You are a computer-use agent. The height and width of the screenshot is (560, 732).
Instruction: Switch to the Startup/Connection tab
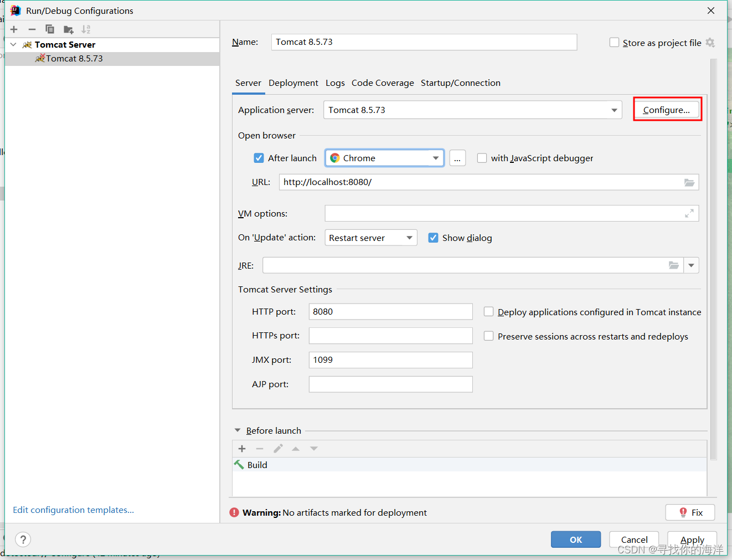tap(461, 83)
